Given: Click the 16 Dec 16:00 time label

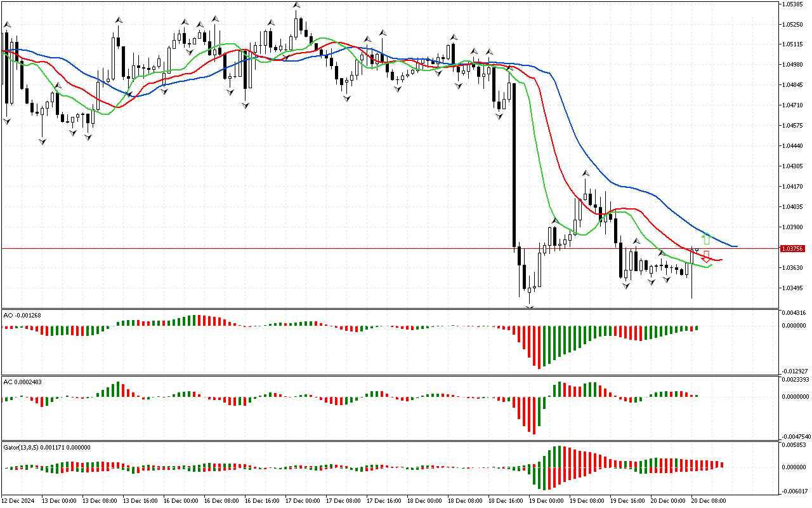Looking at the screenshot, I should pyautogui.click(x=262, y=501).
